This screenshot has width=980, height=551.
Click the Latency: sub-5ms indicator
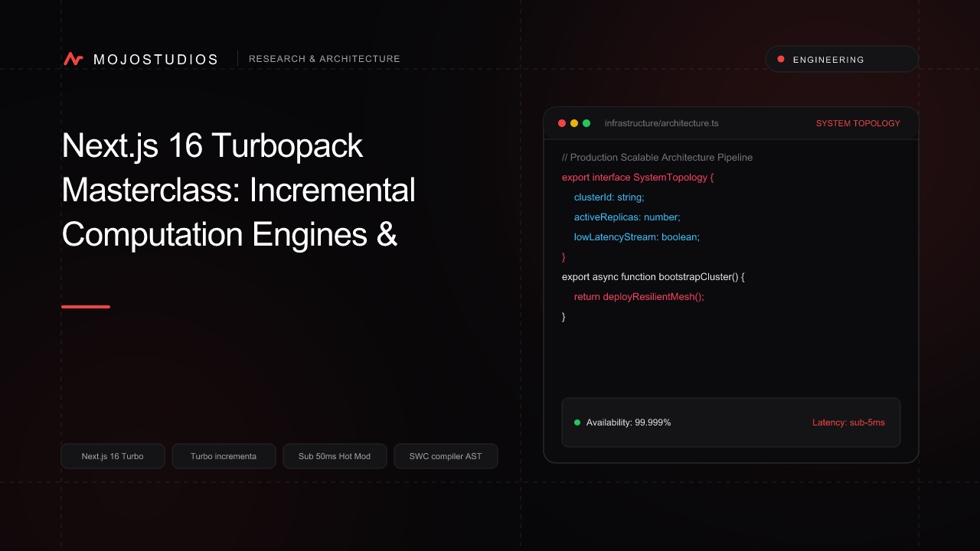848,422
